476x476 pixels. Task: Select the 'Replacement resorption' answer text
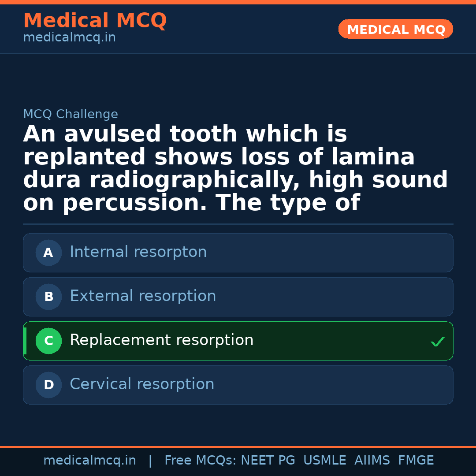tap(161, 340)
